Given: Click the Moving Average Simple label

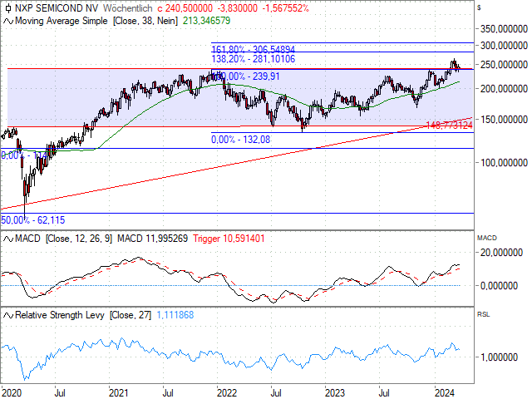Looking at the screenshot, I should [x=62, y=21].
